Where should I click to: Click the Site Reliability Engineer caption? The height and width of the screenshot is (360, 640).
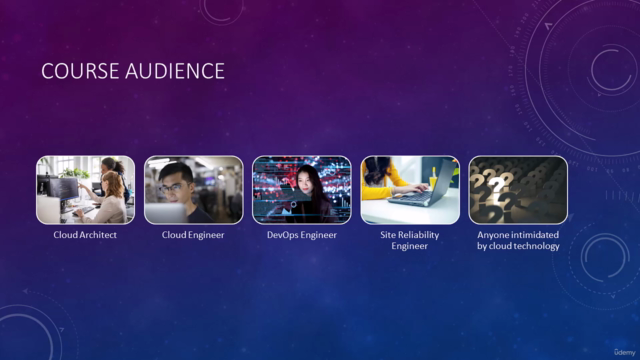(x=410, y=240)
